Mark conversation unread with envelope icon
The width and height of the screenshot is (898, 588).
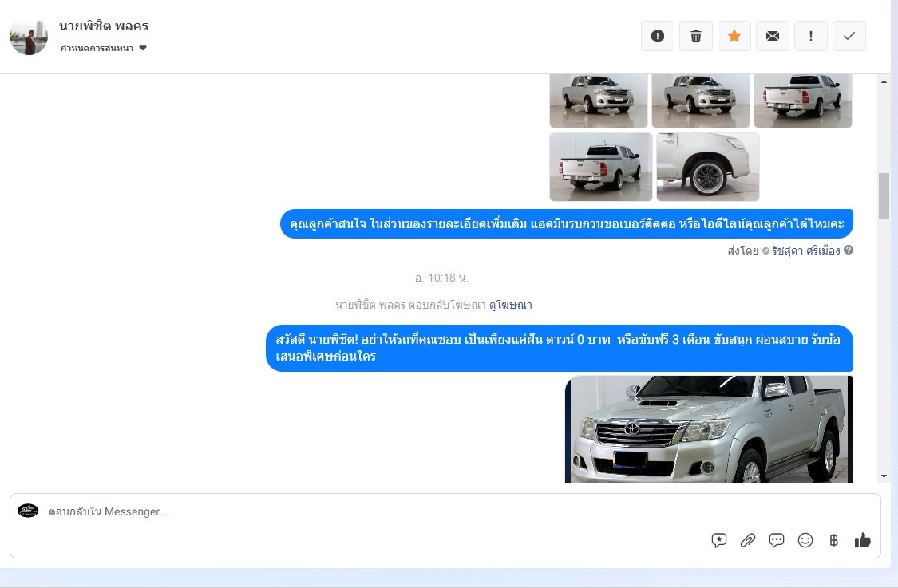[773, 36]
